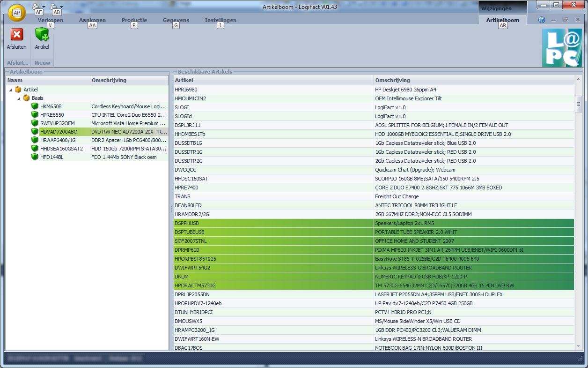588x368 pixels.
Task: Click the vertical scrollbar thumb in article list
Action: (578, 104)
